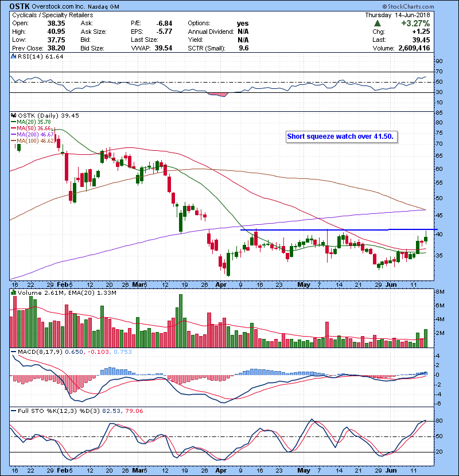Select the Volume figure 2,609,416
This screenshot has width=459, height=476.
(414, 48)
